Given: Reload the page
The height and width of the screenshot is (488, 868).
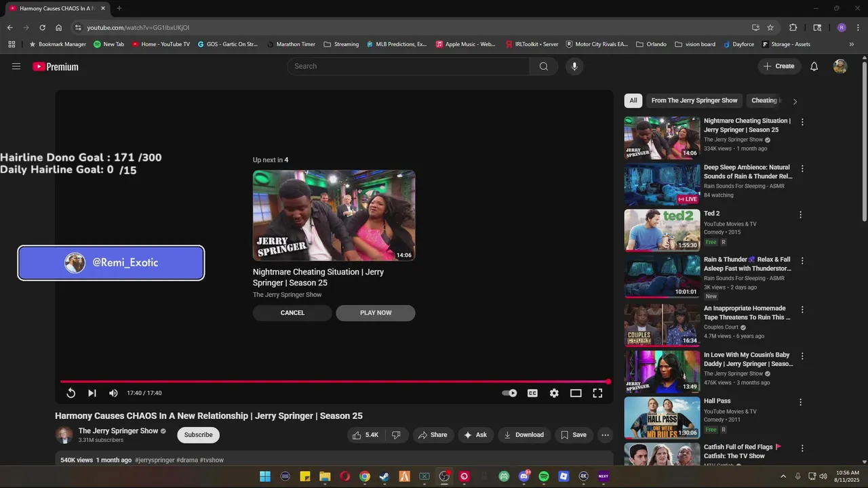Looking at the screenshot, I should [42, 28].
